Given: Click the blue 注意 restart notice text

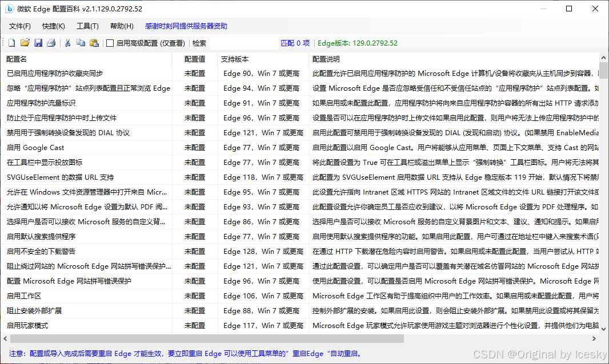Looking at the screenshot, I should click(x=186, y=354).
